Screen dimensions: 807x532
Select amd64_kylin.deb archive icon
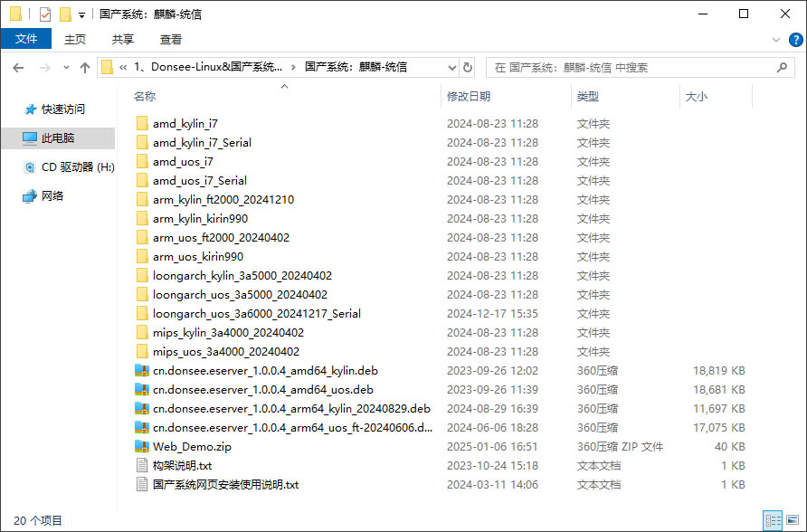click(x=142, y=370)
